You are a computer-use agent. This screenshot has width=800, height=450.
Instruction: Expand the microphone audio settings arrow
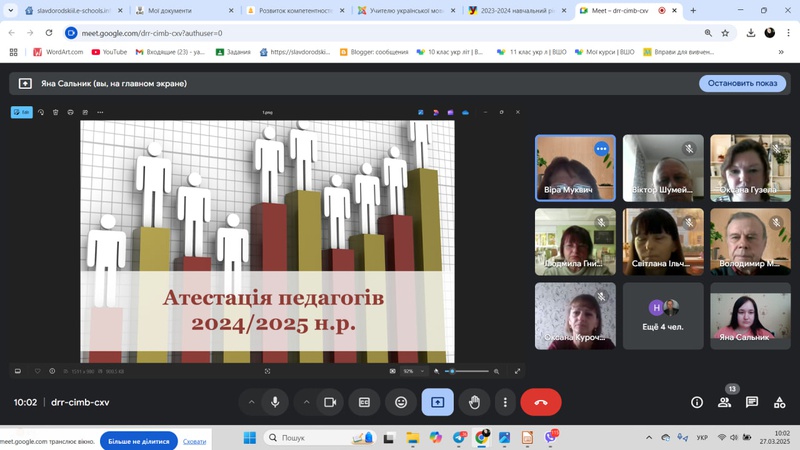[x=251, y=402]
